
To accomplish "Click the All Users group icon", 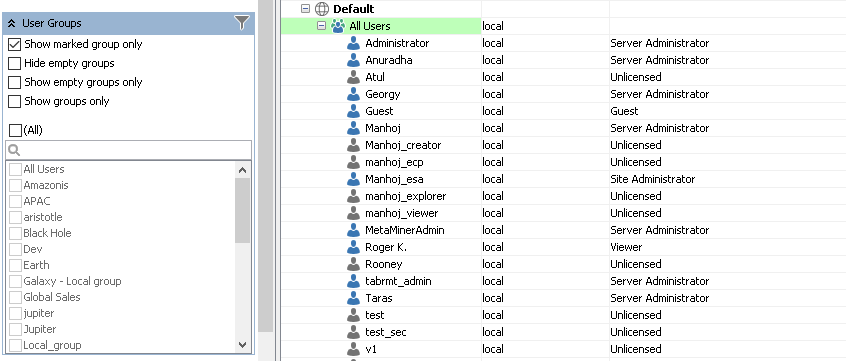I will [x=338, y=25].
